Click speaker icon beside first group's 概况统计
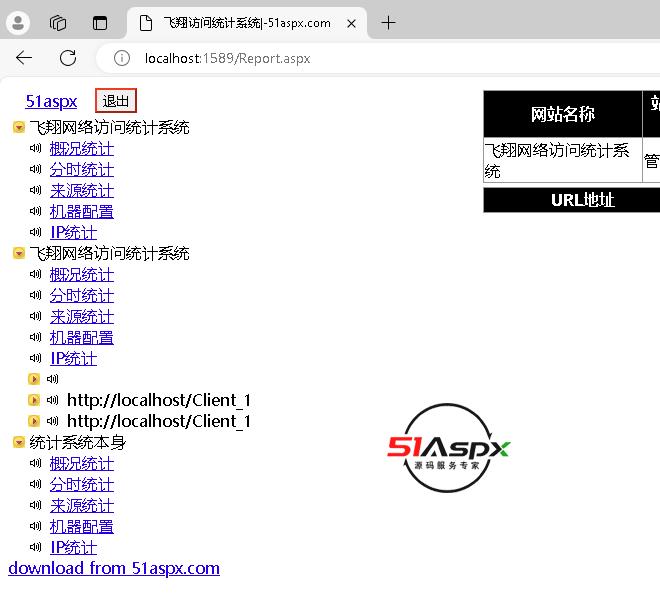Image resolution: width=660 pixels, height=608 pixels. point(35,148)
